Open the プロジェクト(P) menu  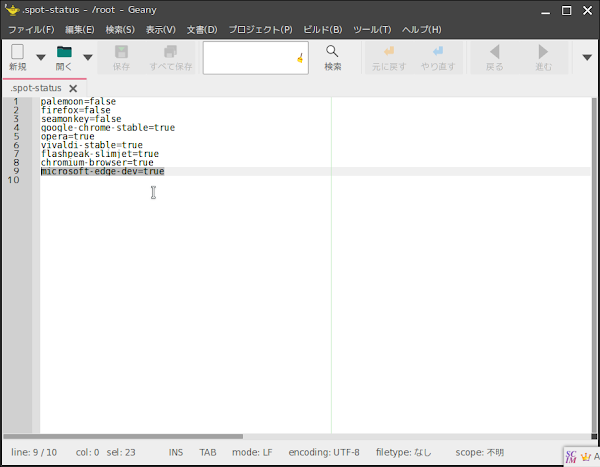(261, 29)
